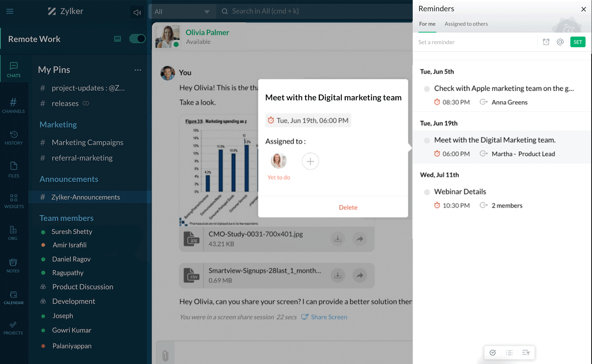Show completed reminders checkmark icon
Image resolution: width=592 pixels, height=364 pixels.
[x=493, y=352]
